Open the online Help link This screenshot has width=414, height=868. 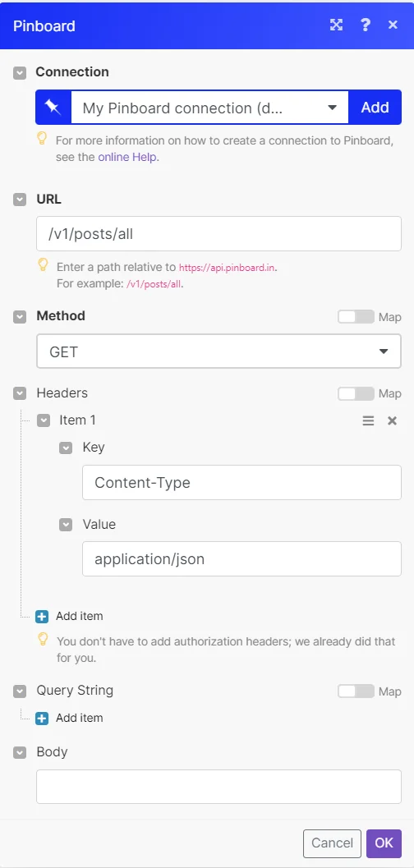(128, 157)
